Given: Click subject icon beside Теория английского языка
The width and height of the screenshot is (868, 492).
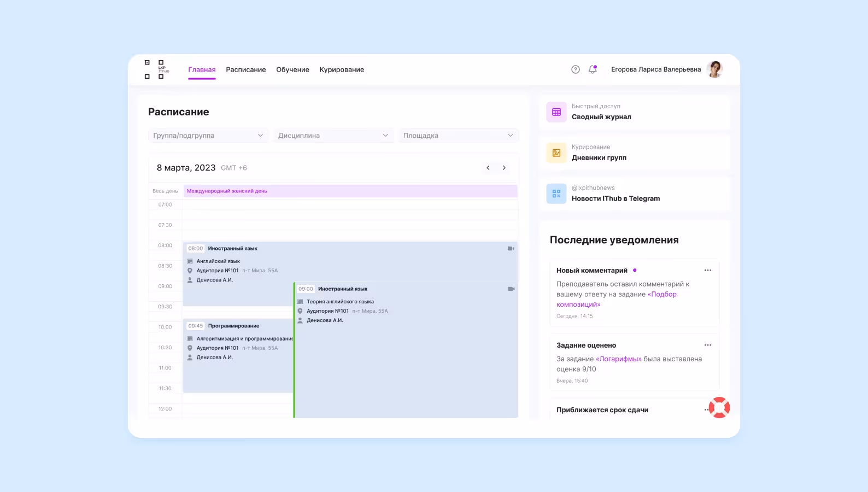Looking at the screenshot, I should point(300,302).
